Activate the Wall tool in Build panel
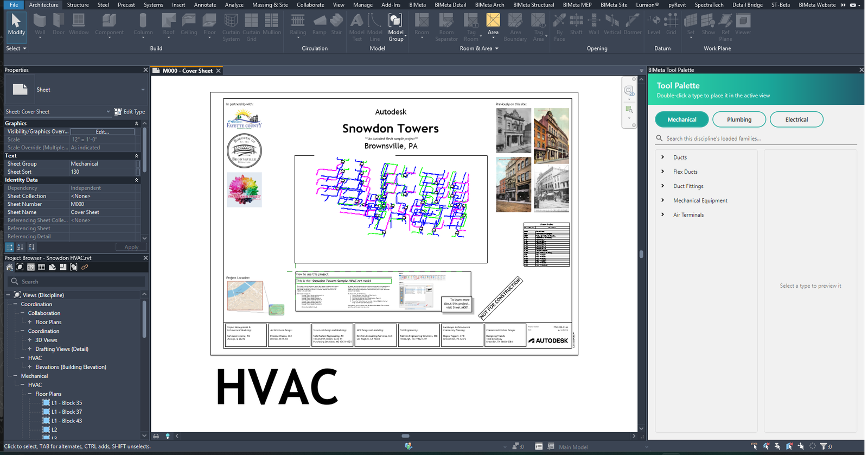868x455 pixels. point(40,25)
